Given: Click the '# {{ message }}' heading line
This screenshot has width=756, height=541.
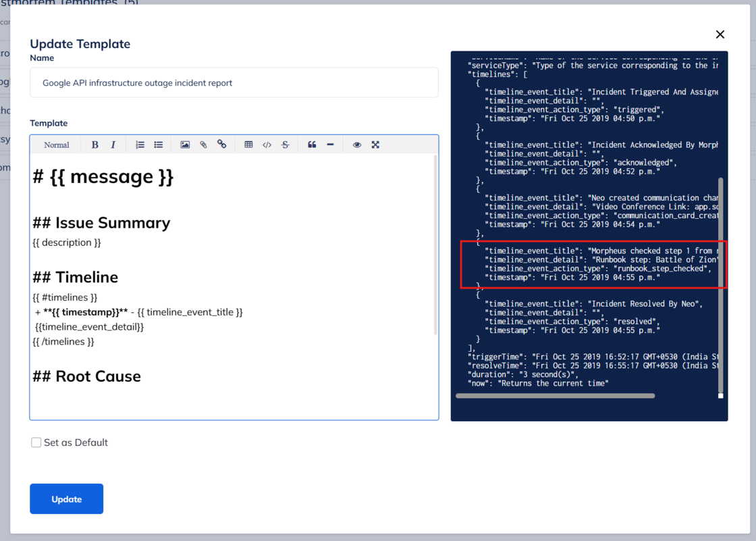Looking at the screenshot, I should [103, 177].
